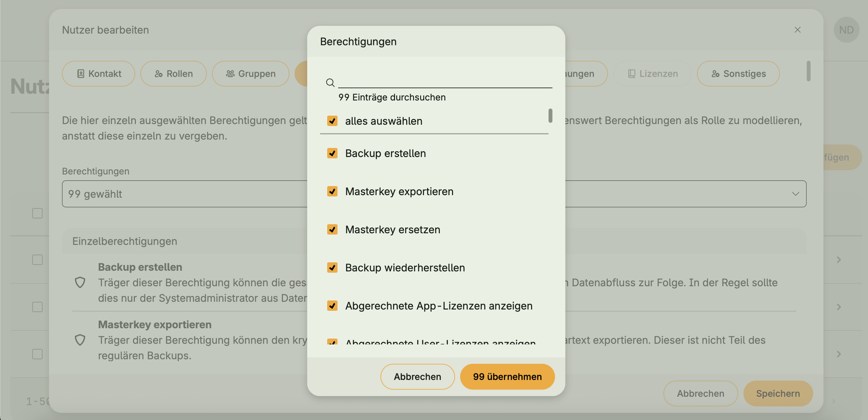Click the search field in Berechtigungen dialog

click(x=445, y=82)
